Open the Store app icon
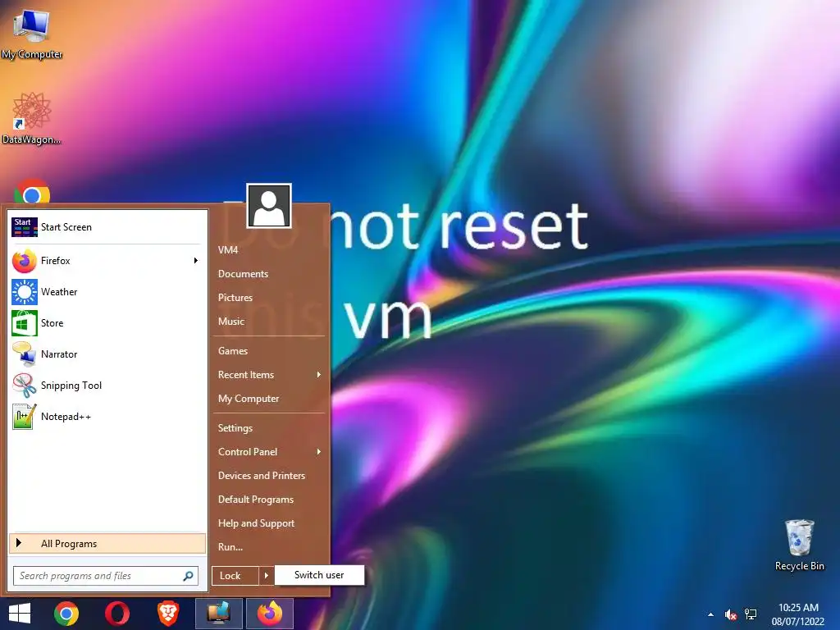 point(24,323)
